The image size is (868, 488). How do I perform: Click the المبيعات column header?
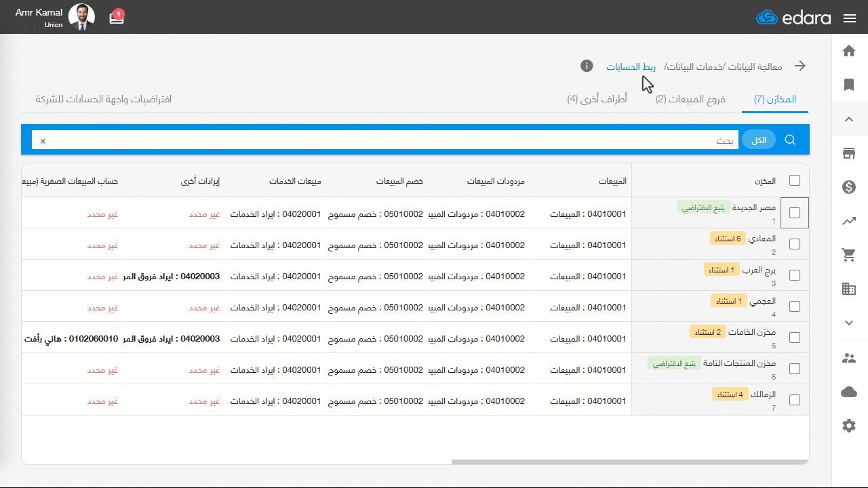click(x=612, y=181)
